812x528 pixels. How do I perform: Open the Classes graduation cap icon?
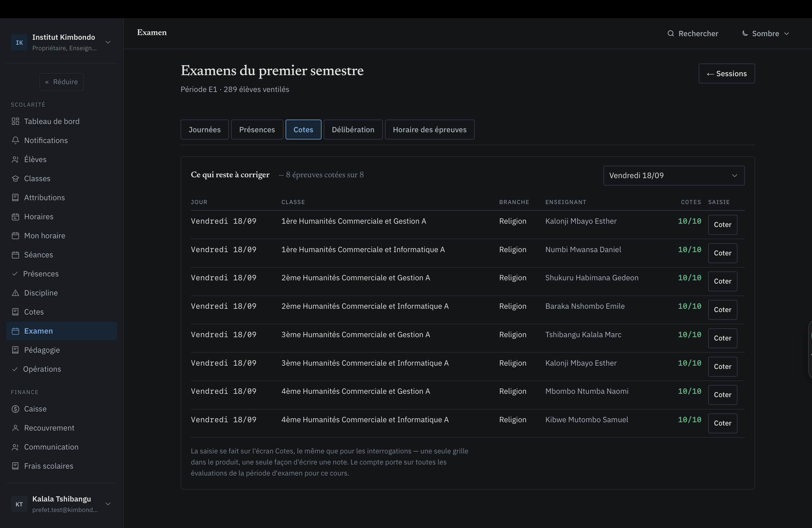pos(15,179)
